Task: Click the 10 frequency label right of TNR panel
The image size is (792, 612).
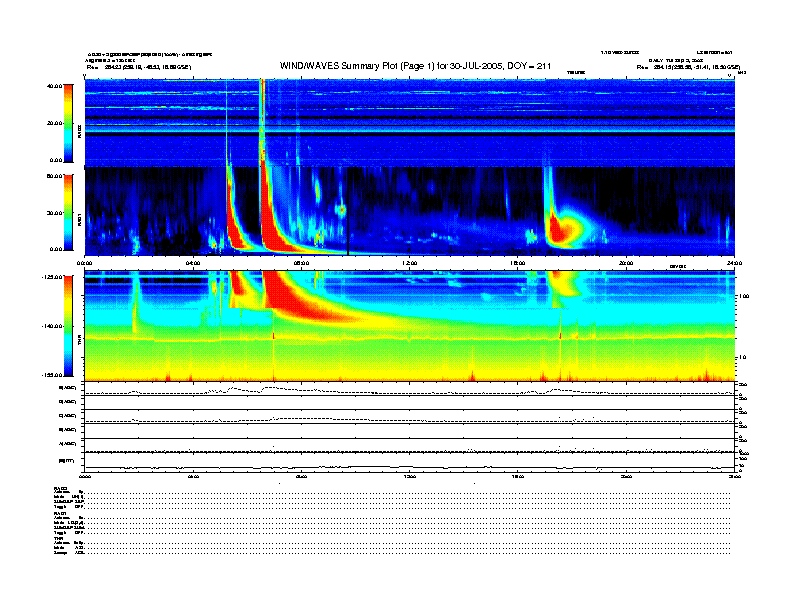Action: (x=741, y=358)
